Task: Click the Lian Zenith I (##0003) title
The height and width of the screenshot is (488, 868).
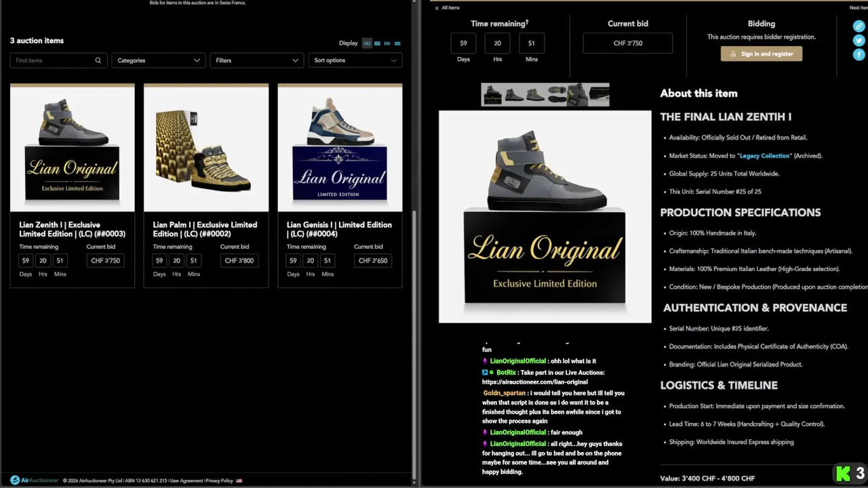Action: (72, 229)
